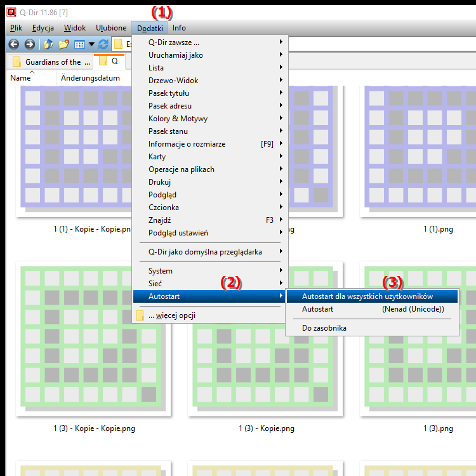
Task: Click the folder icon beside więcej opcji
Action: [x=140, y=315]
